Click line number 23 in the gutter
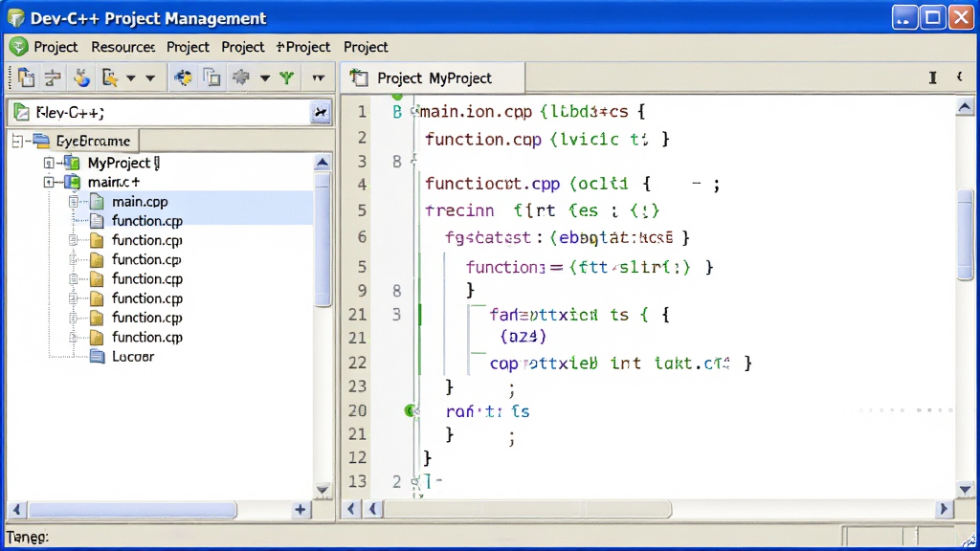The image size is (980, 551). 357,386
